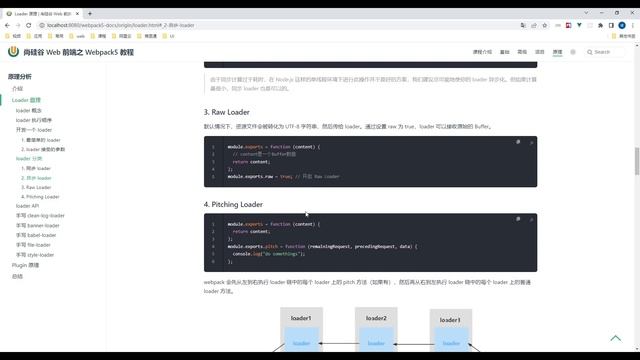Go to sidebar item '手写 babel-loader'
Screen dimensions: 640x360
coord(36,235)
